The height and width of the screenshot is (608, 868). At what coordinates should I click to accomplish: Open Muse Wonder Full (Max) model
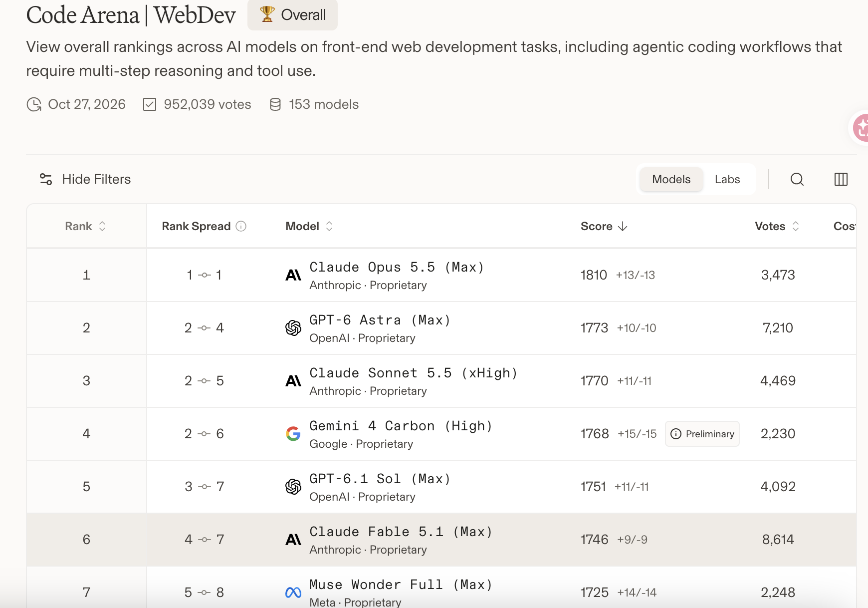coord(401,585)
